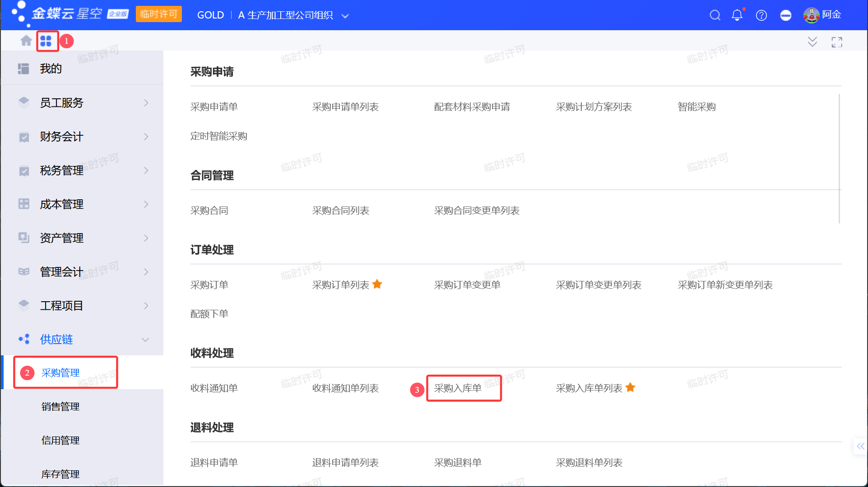Toggle favorite star on 采购入库单列表

click(x=631, y=387)
